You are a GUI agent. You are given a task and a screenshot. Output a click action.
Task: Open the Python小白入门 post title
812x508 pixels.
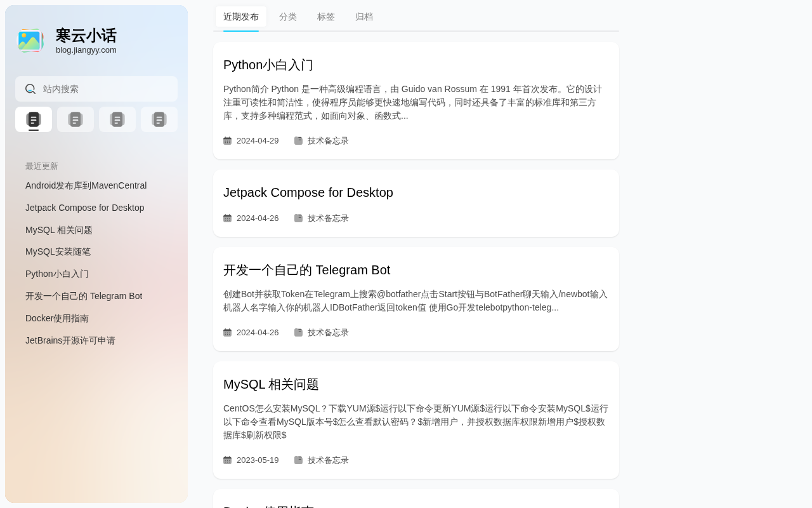point(268,65)
